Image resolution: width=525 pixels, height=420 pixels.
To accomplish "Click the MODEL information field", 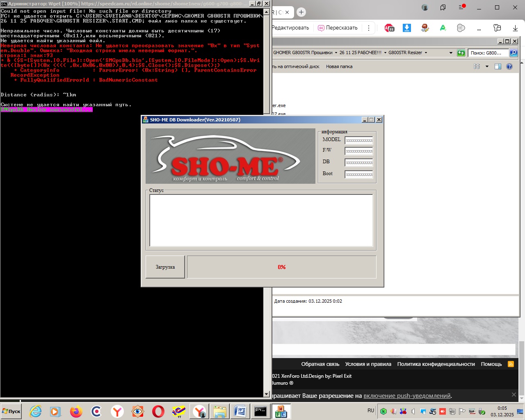I will point(359,140).
